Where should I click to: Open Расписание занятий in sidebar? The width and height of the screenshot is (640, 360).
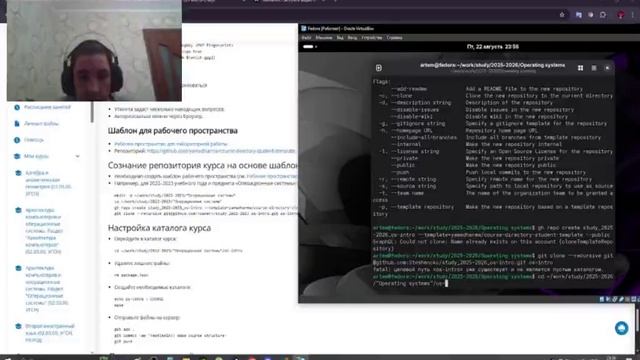pos(47,107)
